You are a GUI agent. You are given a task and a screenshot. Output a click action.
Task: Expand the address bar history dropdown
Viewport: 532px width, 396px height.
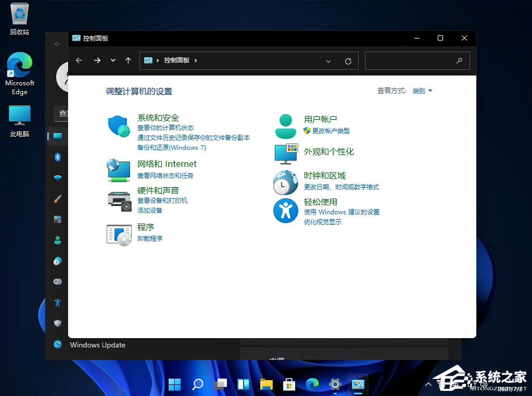pos(328,61)
